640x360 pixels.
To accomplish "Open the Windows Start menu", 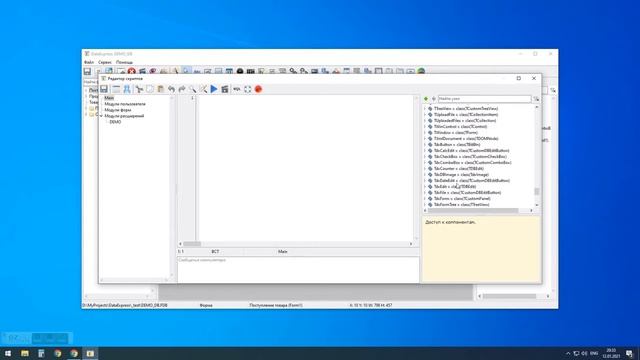I will pyautogui.click(x=8, y=353).
